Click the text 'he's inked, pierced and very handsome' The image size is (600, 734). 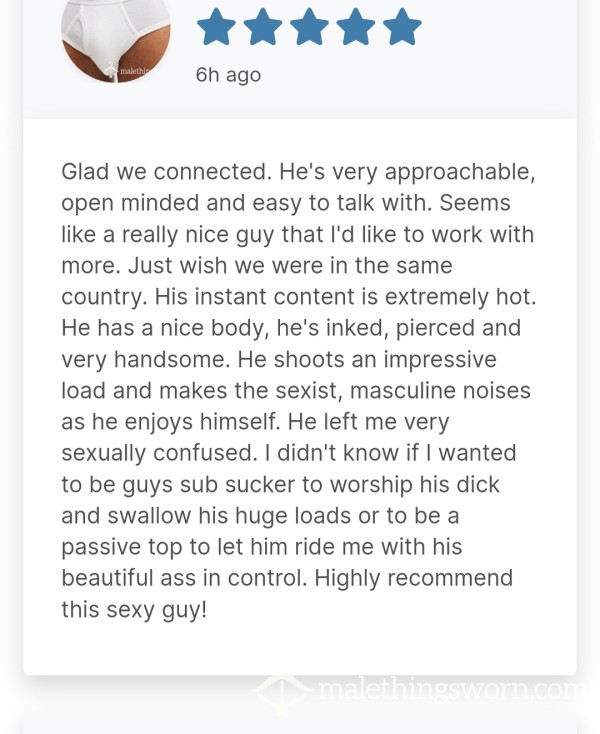(291, 344)
